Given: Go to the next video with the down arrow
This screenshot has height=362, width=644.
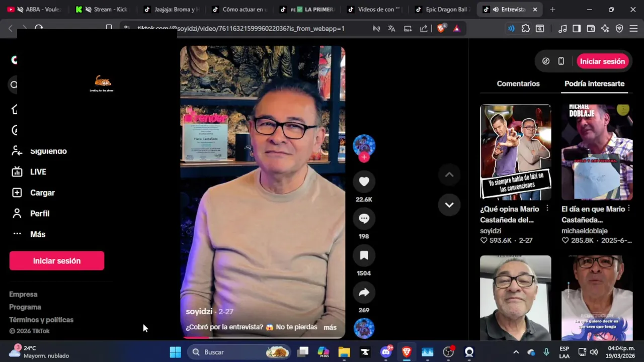Looking at the screenshot, I should pos(449,205).
